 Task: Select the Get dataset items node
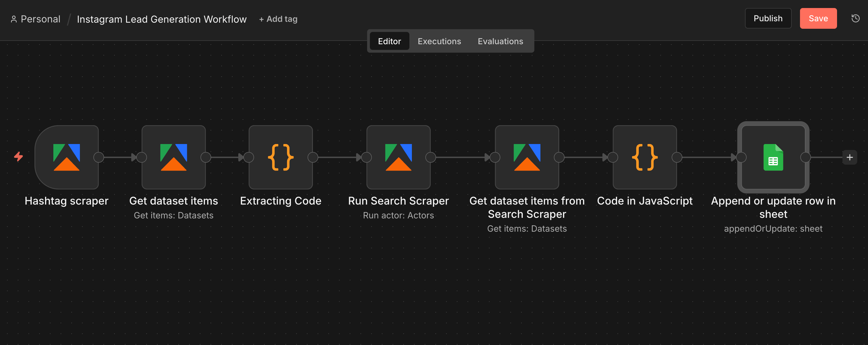[x=173, y=157]
